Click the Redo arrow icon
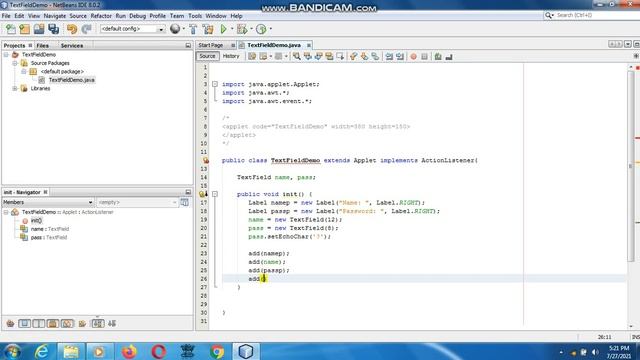The width and height of the screenshot is (640, 360). [86, 29]
